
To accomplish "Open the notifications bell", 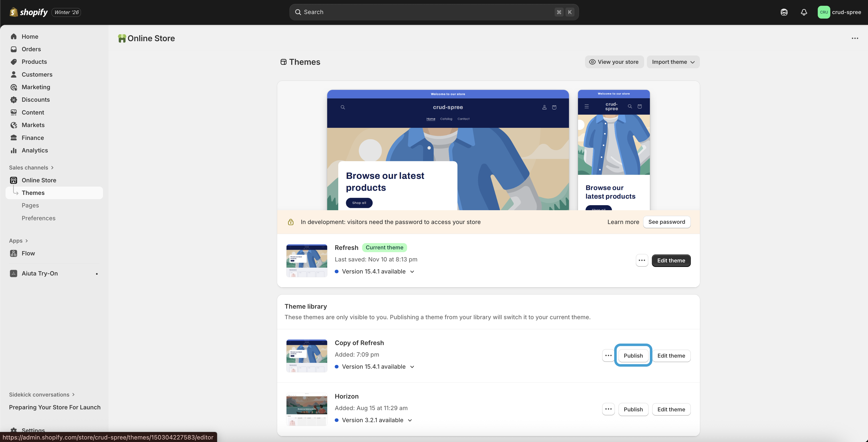I will tap(804, 12).
